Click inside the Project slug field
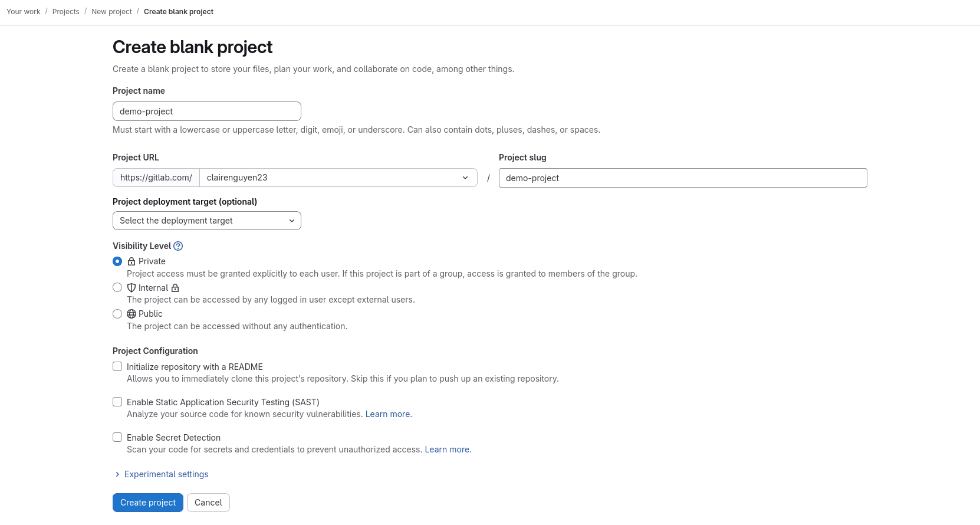Screen dimensions: 980x525 pos(682,178)
